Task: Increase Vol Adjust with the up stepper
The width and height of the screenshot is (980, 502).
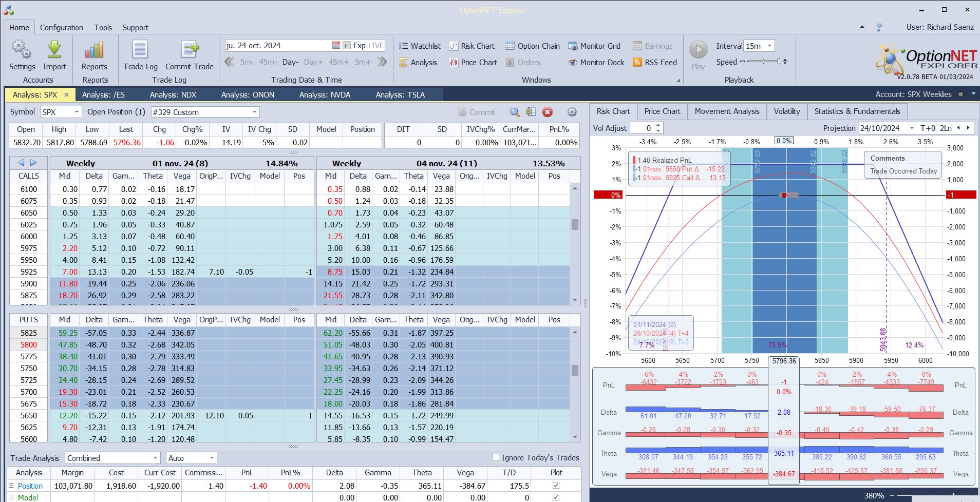Action: pyautogui.click(x=658, y=125)
